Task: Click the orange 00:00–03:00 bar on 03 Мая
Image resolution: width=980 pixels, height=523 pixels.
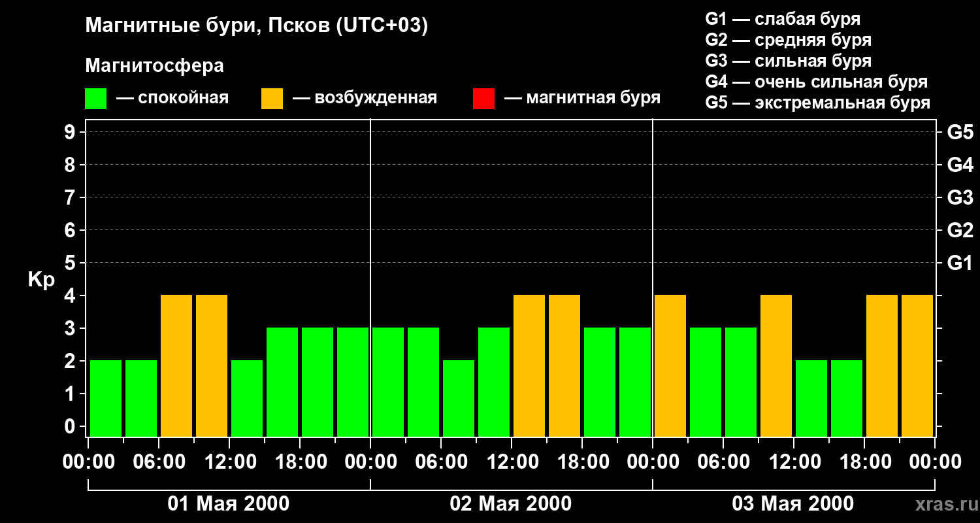Action: click(x=670, y=365)
